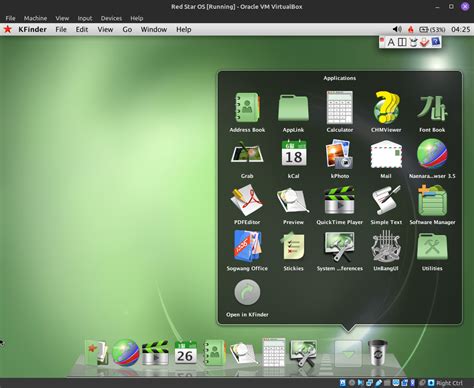Image resolution: width=474 pixels, height=388 pixels.
Task: Open KFinder's File menu
Action: tap(61, 29)
